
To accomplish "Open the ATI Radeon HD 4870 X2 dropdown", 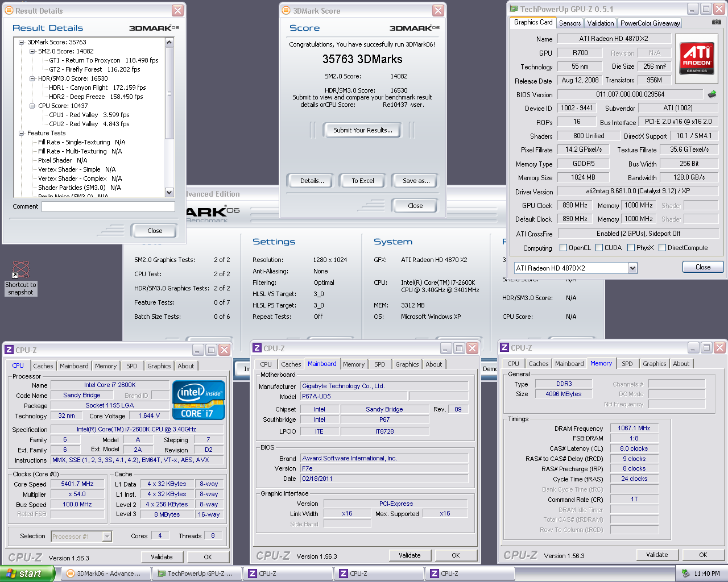I will 632,268.
